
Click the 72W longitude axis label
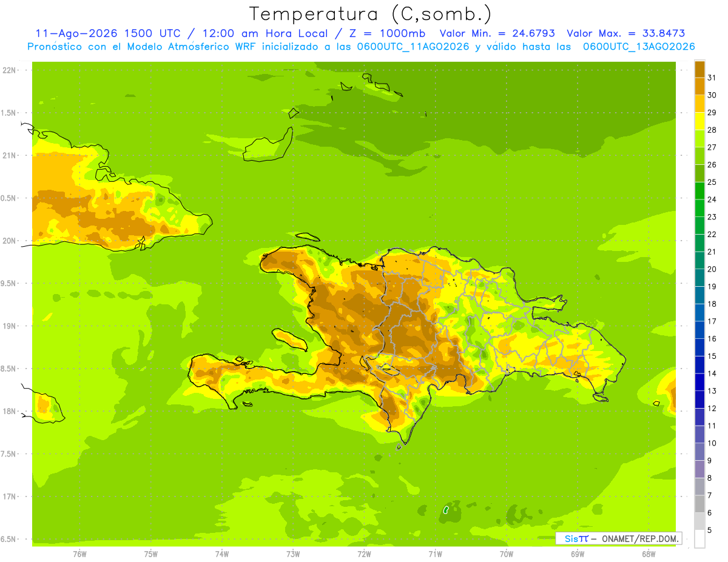pyautogui.click(x=364, y=554)
